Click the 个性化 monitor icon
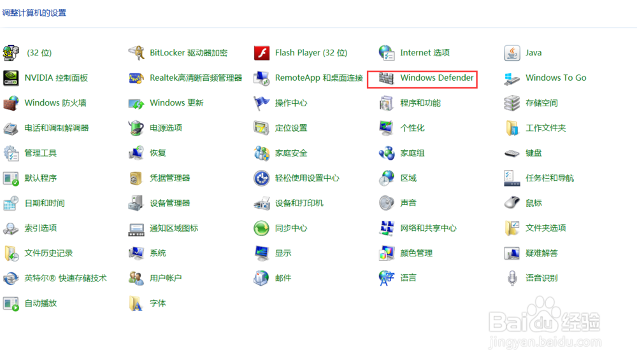The height and width of the screenshot is (364, 637). (387, 129)
